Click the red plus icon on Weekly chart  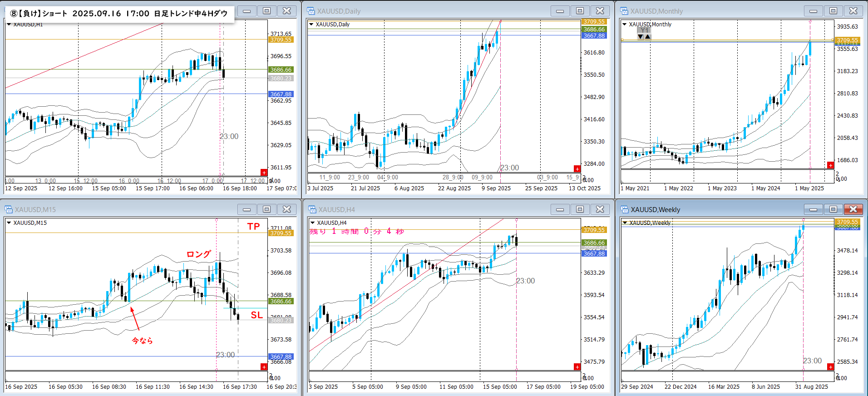pos(830,367)
